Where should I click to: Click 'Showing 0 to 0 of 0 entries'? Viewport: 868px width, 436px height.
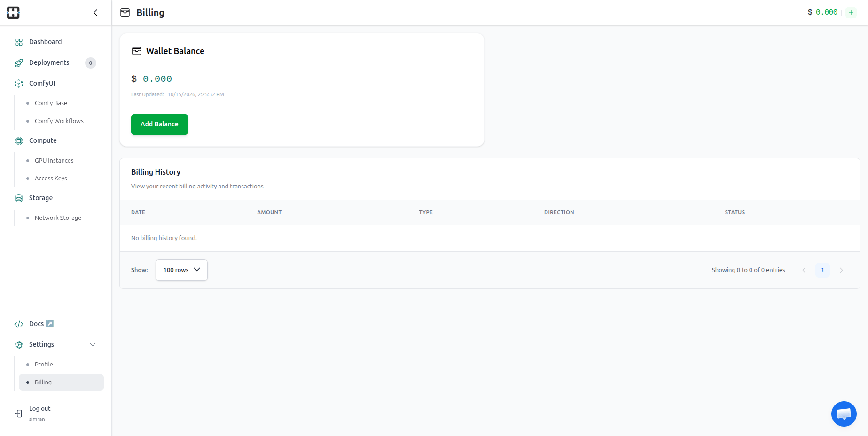pos(748,270)
